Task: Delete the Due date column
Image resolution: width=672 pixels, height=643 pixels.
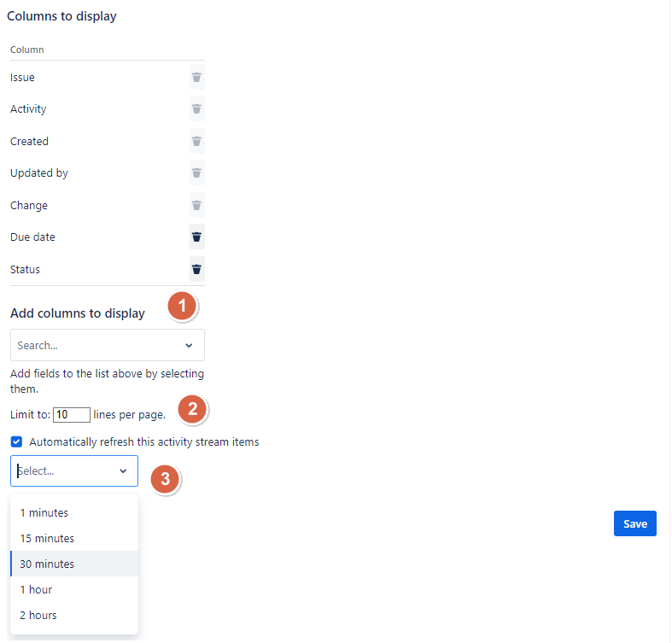Action: (196, 237)
